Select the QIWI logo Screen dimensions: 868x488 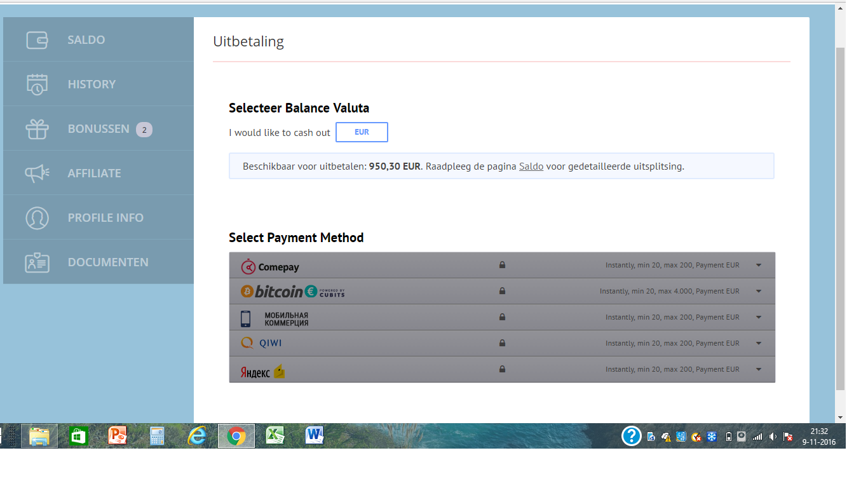[261, 343]
